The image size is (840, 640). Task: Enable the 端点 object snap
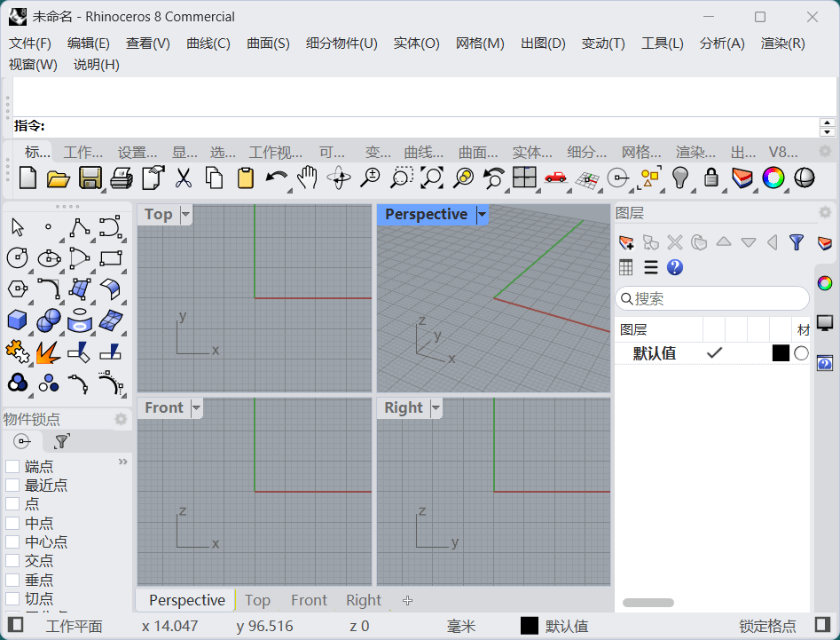pos(12,466)
